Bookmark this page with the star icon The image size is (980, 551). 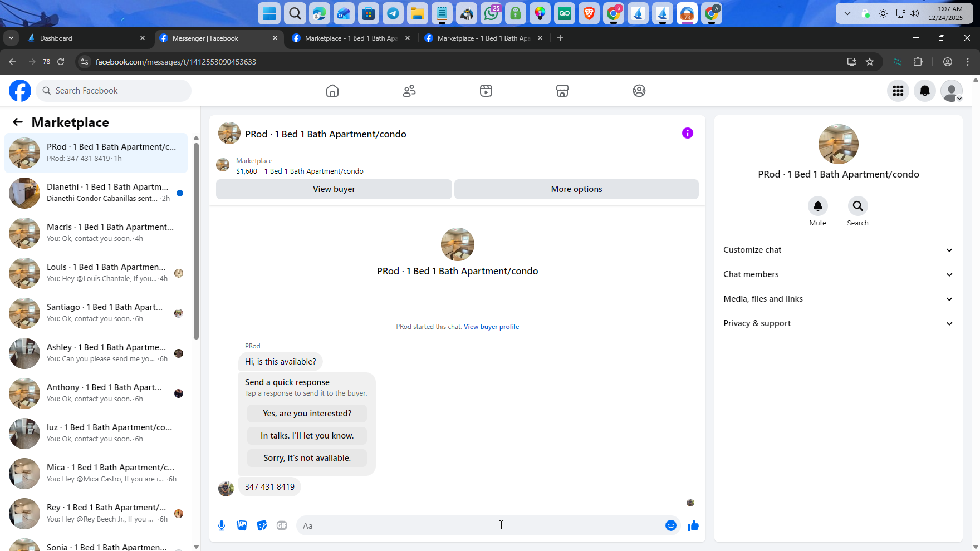click(x=870, y=62)
